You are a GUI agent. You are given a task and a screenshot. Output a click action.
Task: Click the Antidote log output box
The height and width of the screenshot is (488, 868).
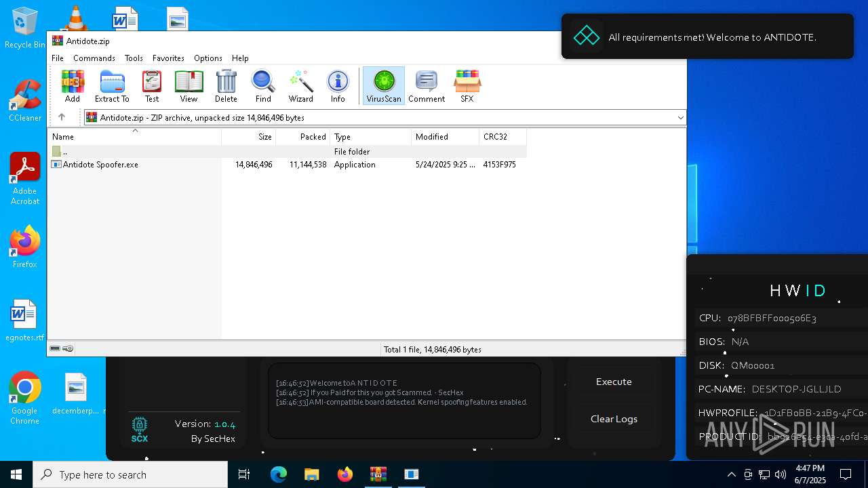404,401
